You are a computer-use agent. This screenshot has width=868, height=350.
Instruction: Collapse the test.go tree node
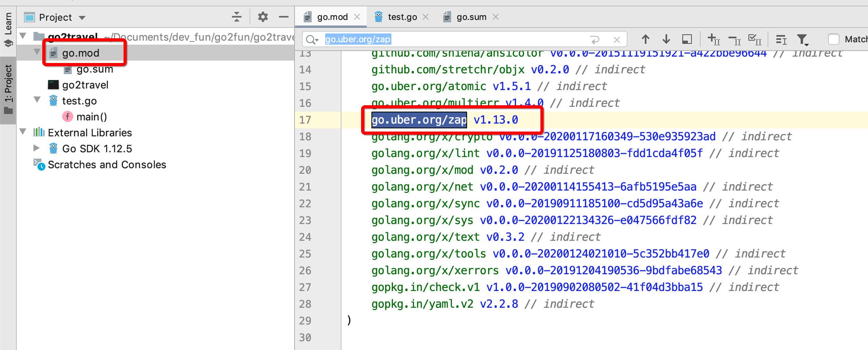pyautogui.click(x=37, y=100)
